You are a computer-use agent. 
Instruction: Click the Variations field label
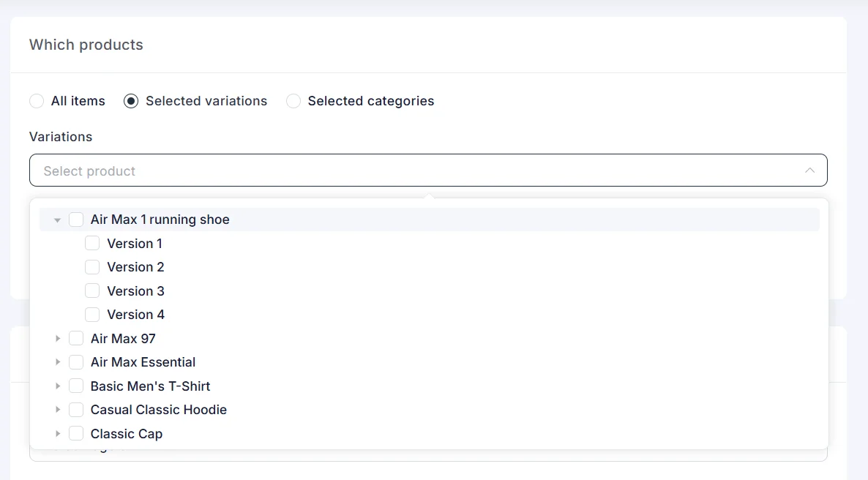pos(61,137)
